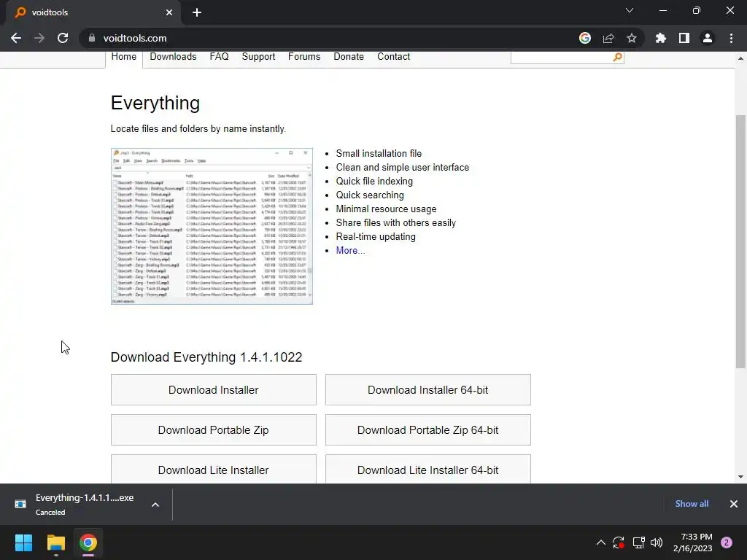
Task: Click the browser forward arrow
Action: coord(39,38)
